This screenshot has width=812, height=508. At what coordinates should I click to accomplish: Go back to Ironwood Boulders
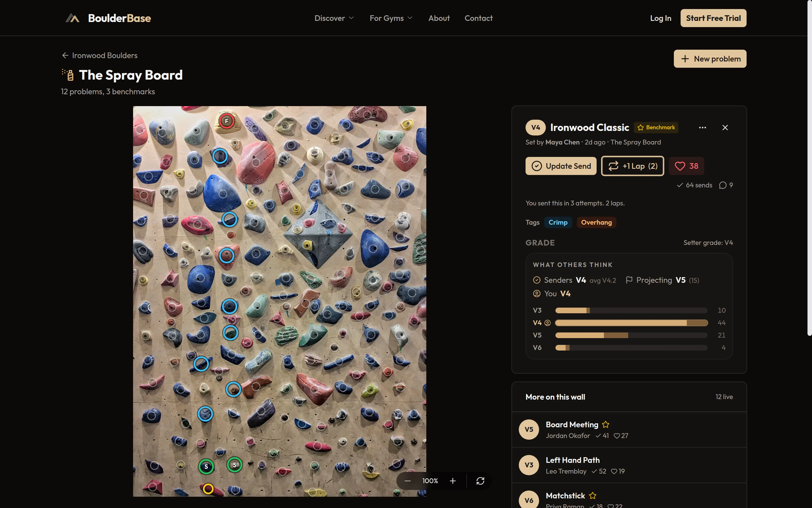pyautogui.click(x=100, y=55)
